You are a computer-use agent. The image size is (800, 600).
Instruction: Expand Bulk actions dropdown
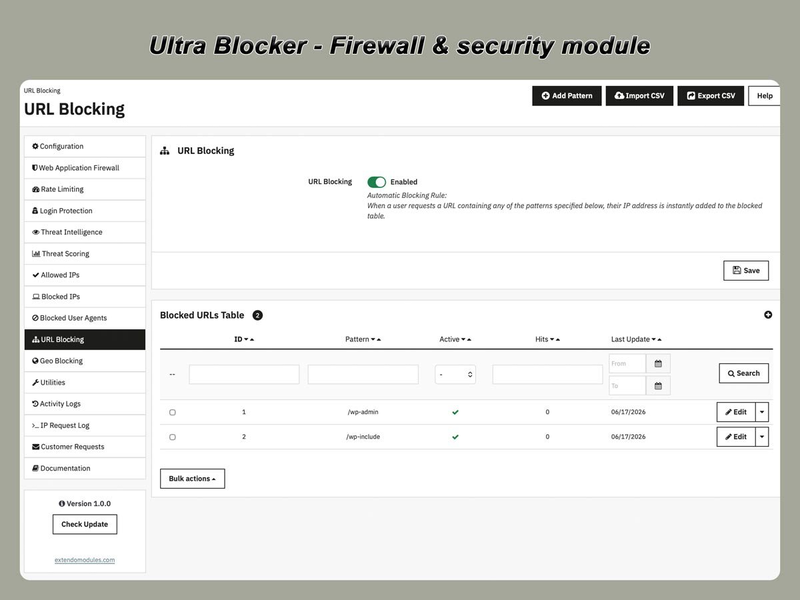click(192, 479)
